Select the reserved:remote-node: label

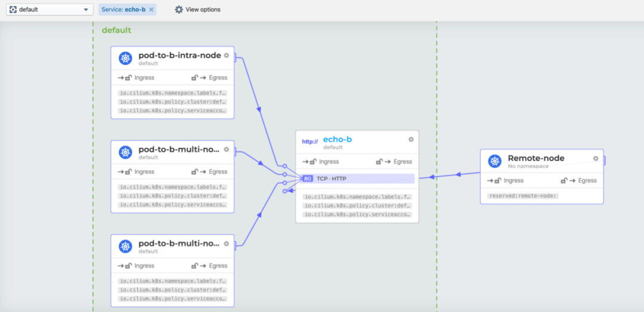[524, 196]
